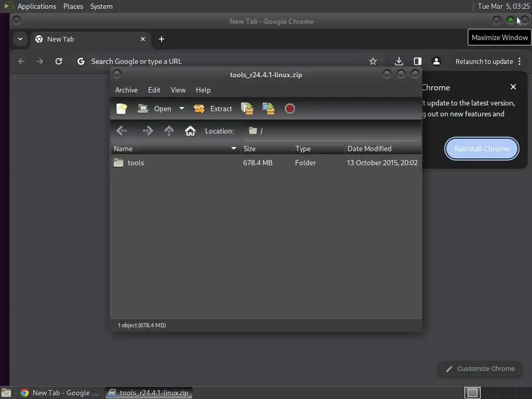Click Relaunch to update in Chrome
Screen dimensions: 532x399
tap(484, 61)
